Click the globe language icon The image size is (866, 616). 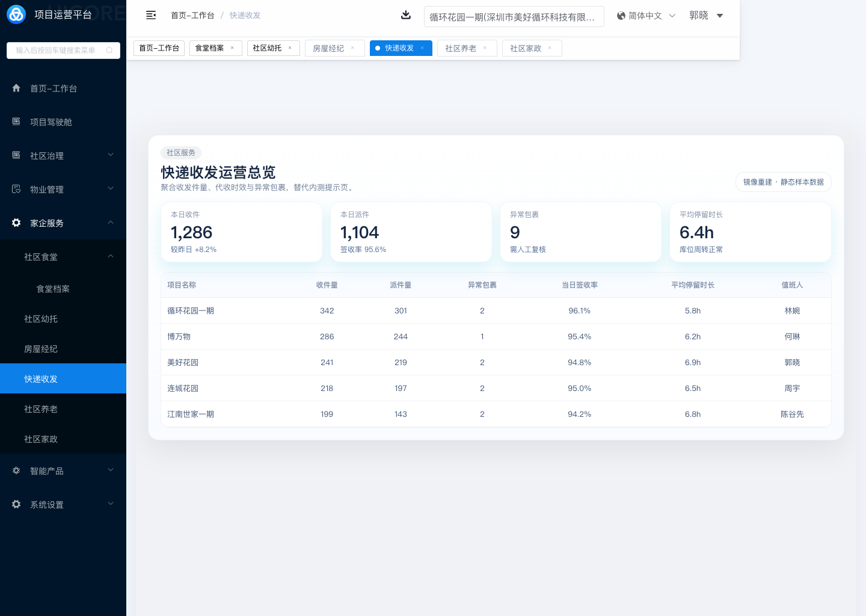(x=621, y=16)
